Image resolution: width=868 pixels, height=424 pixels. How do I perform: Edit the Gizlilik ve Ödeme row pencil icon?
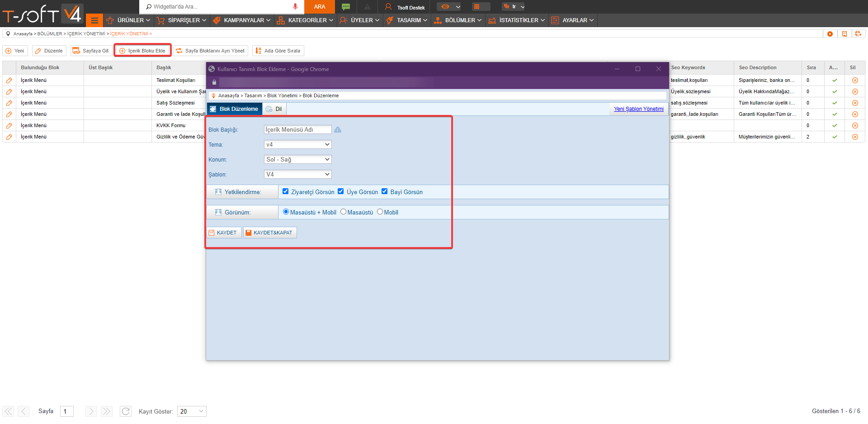(9, 137)
